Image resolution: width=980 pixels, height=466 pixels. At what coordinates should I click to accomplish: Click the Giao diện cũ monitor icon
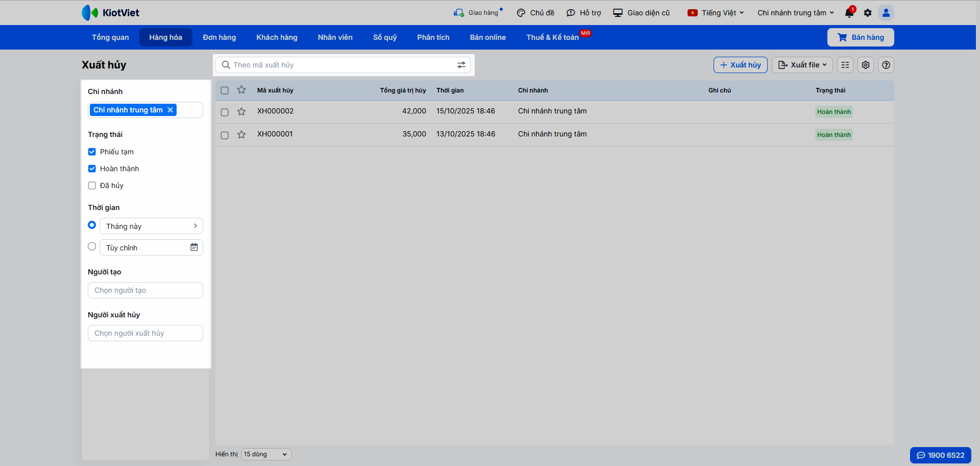tap(618, 13)
